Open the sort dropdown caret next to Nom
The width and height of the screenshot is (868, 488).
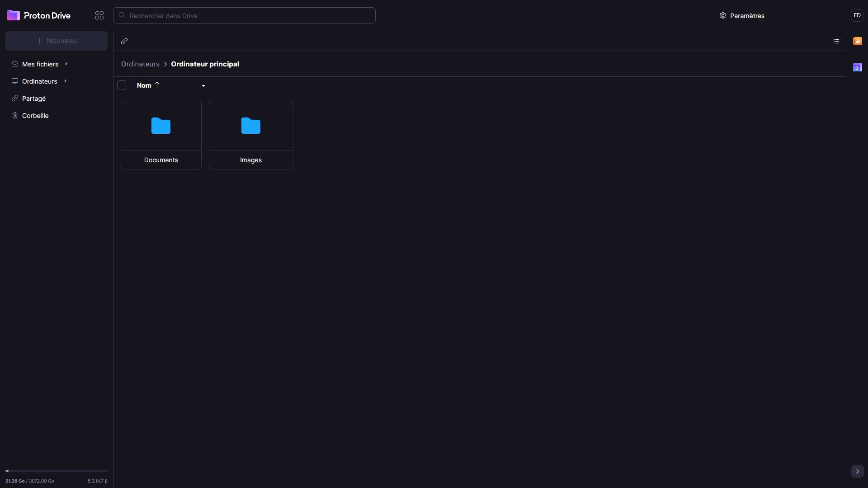pos(203,85)
